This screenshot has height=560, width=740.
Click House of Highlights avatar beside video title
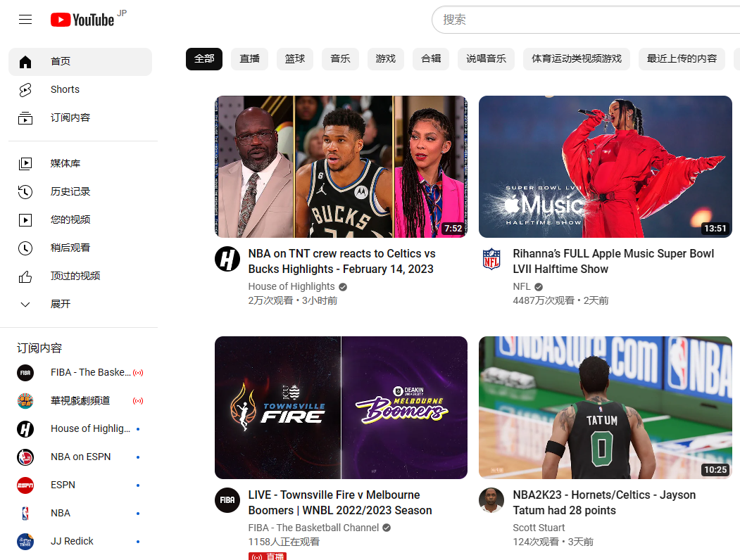[x=227, y=260]
